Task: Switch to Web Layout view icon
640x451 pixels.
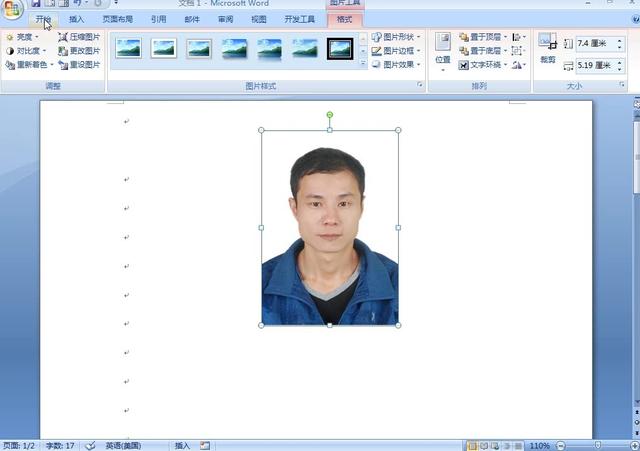Action: coord(495,446)
